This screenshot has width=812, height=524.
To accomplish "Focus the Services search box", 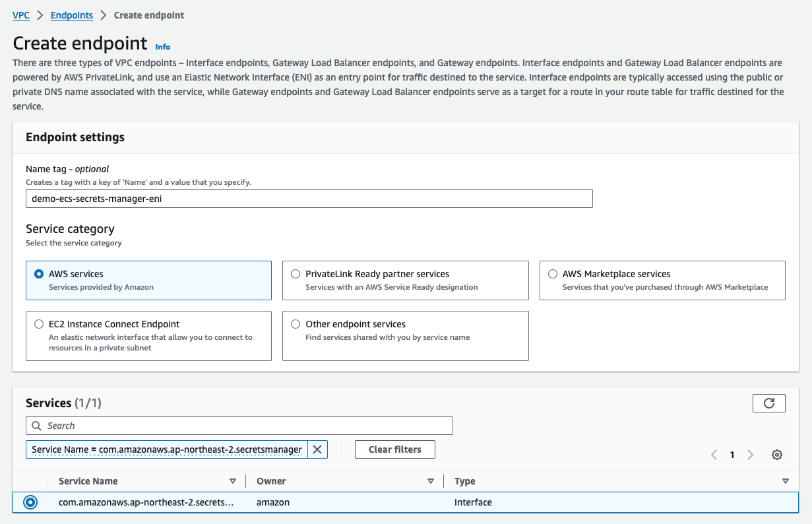I will 239,426.
